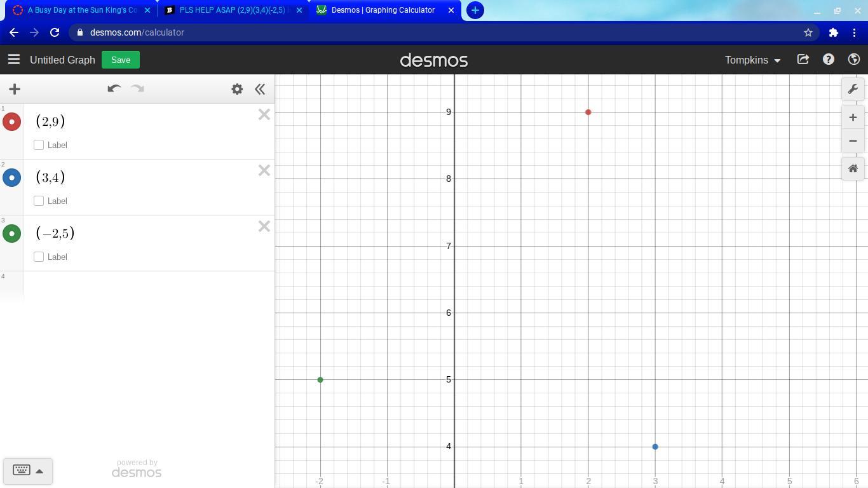
Task: Add a new expression item
Action: click(15, 89)
